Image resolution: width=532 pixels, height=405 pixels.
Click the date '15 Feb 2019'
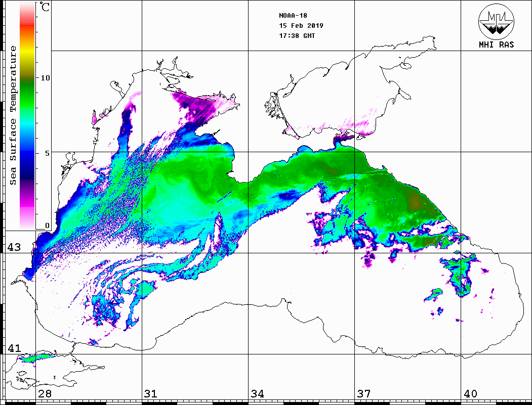[x=301, y=26]
